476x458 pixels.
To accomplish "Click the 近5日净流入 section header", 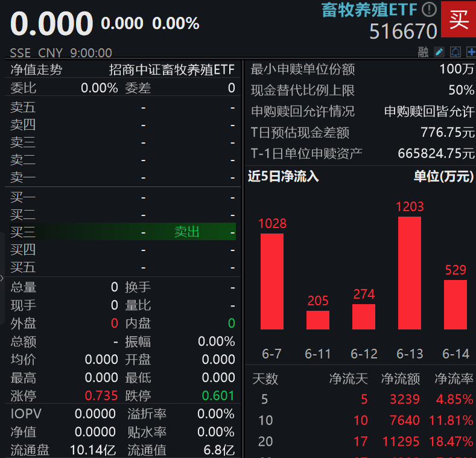I will pos(284,176).
